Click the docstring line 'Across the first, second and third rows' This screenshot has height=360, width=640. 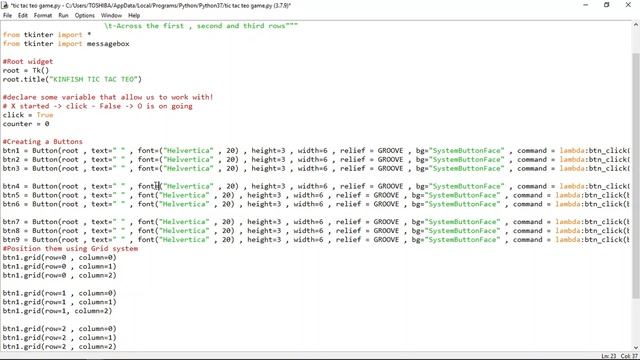click(x=201, y=26)
